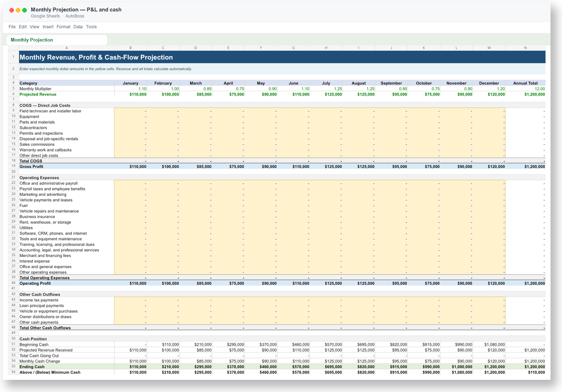Click the 'Annual Total' heading cell
The image size is (562, 392).
point(525,83)
